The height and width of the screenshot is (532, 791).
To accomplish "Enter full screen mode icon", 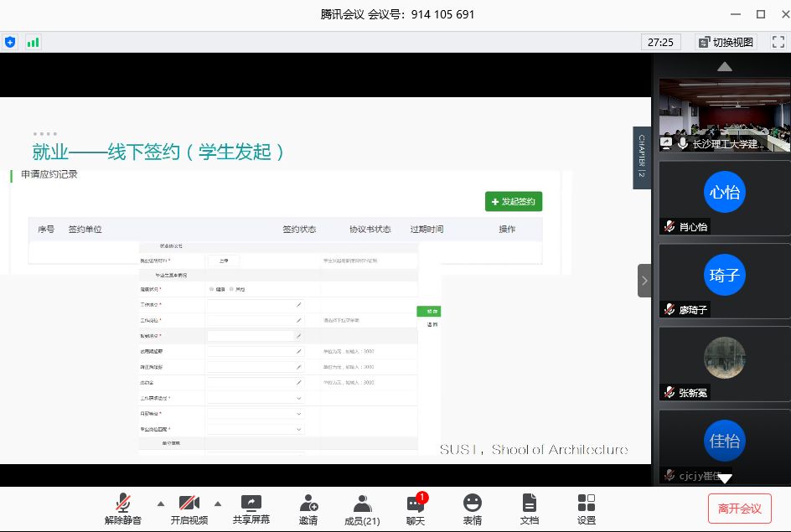I will point(778,42).
